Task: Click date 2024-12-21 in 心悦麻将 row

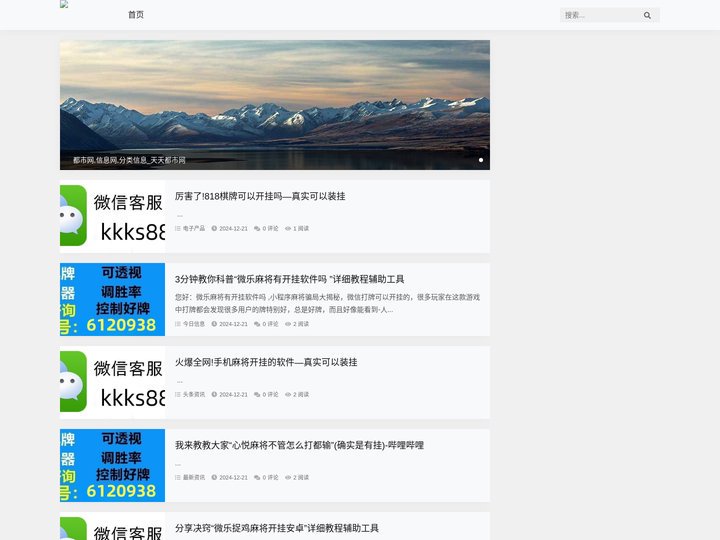Action: tap(233, 478)
